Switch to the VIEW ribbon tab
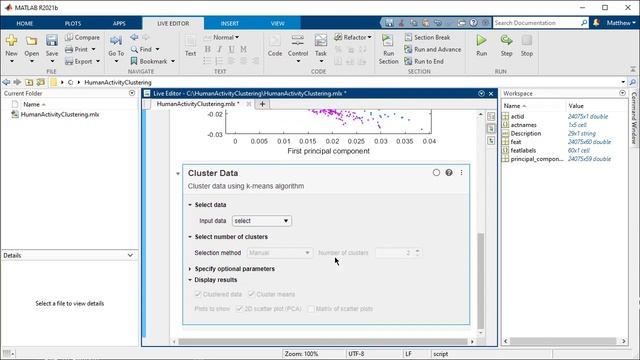Image resolution: width=640 pixels, height=360 pixels. (278, 23)
